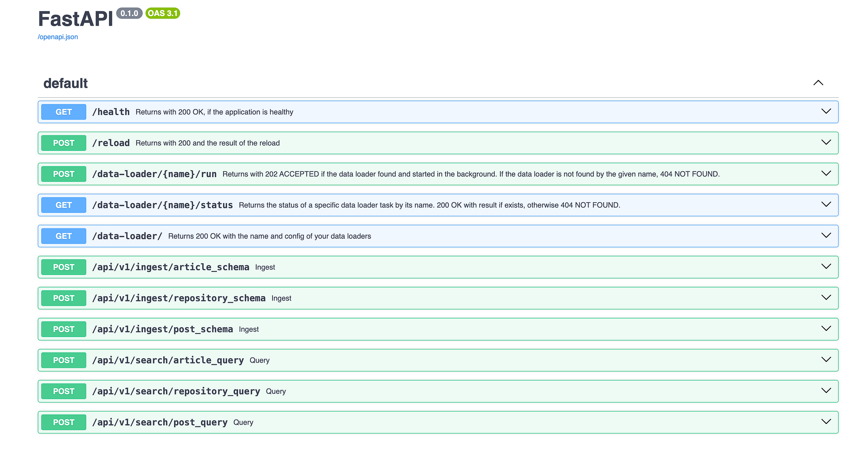Expand the GET /data-loader/ chevron

826,236
